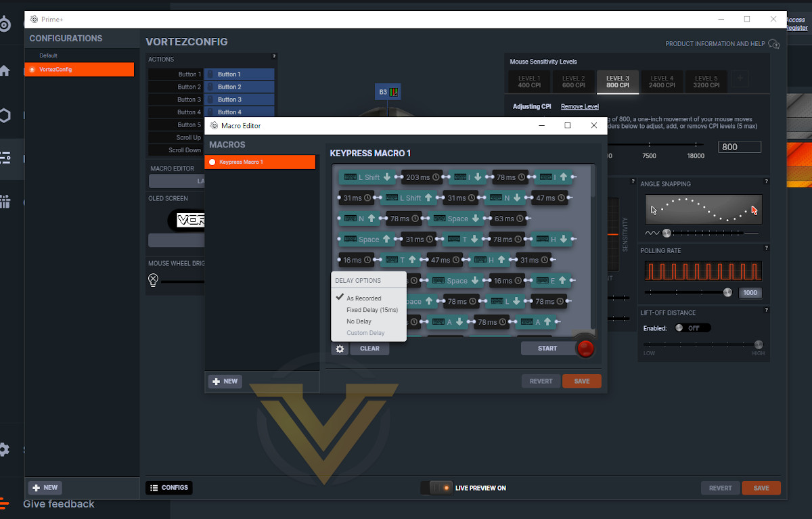This screenshot has width=812, height=519.
Task: Click the Angle Snapping help question mark
Action: pos(766,181)
